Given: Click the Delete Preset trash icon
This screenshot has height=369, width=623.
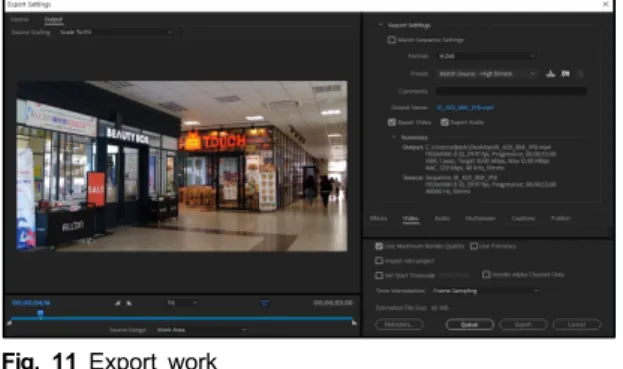Looking at the screenshot, I should [x=580, y=74].
